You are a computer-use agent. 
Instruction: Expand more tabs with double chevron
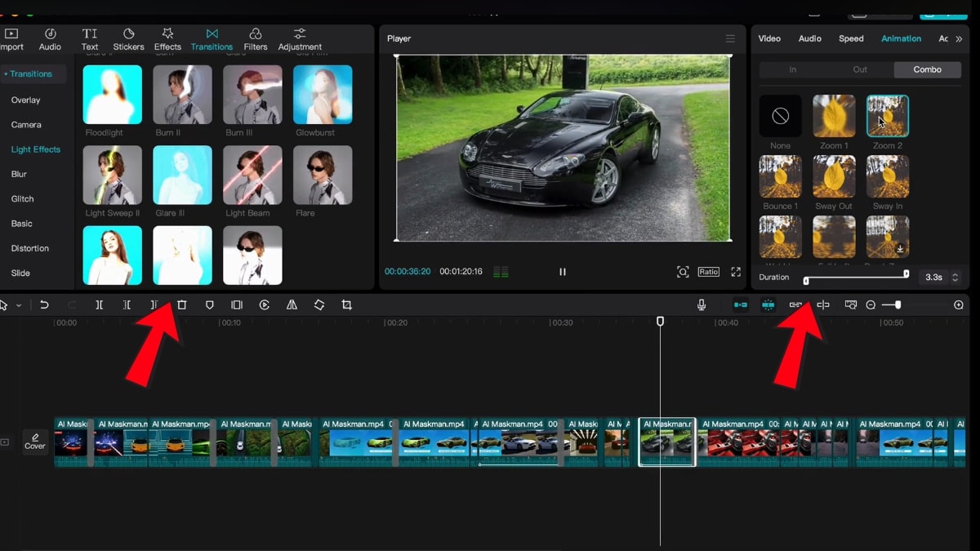click(959, 38)
